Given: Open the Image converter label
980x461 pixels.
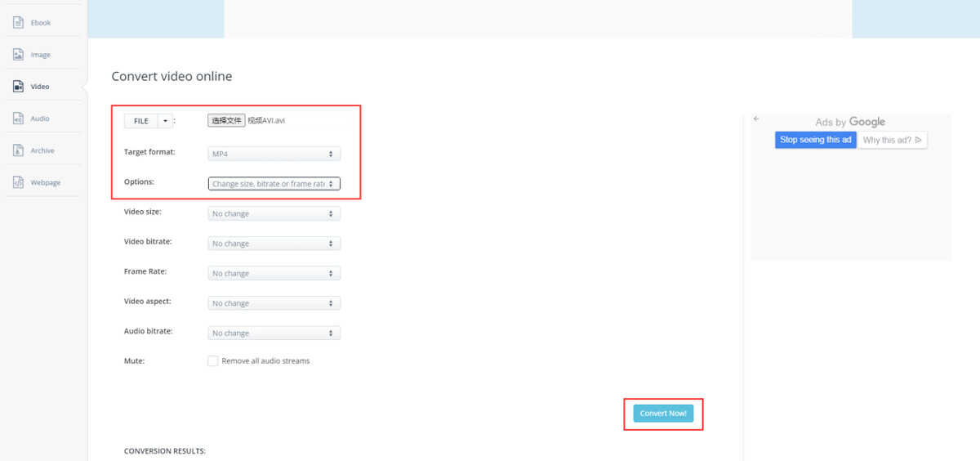Looking at the screenshot, I should [41, 55].
